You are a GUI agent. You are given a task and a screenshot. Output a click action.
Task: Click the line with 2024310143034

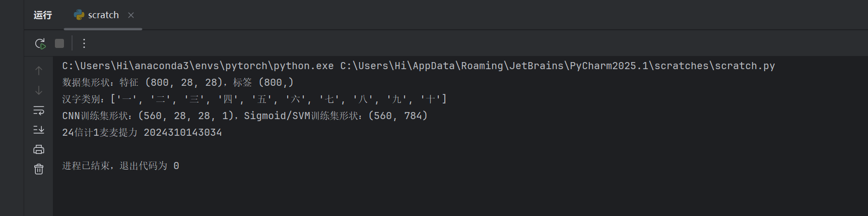142,133
